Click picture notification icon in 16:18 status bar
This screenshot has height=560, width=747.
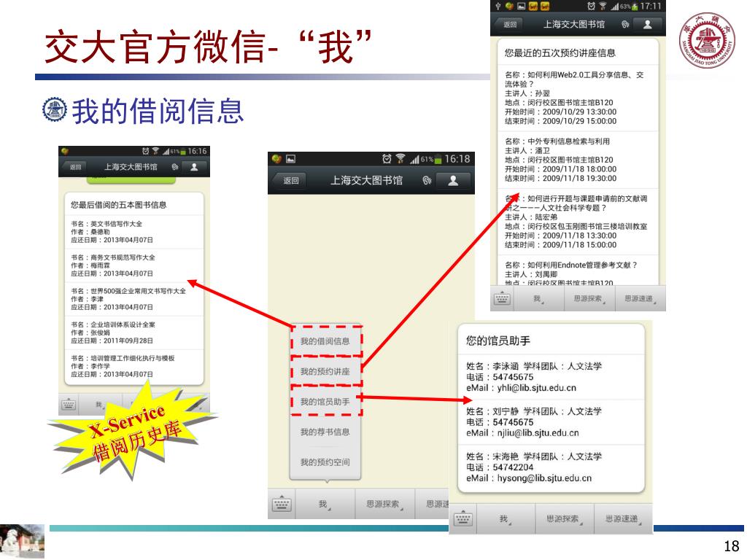pos(290,159)
